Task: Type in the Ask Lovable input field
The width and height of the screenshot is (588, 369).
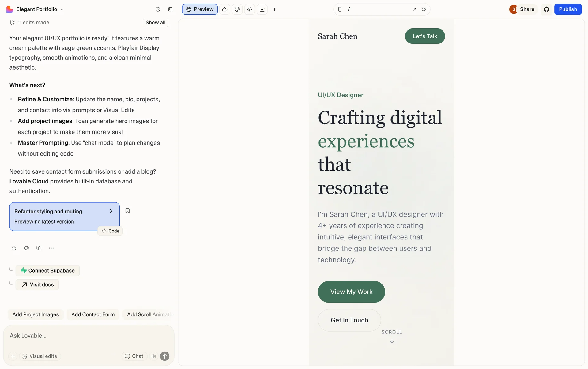Action: pyautogui.click(x=89, y=336)
